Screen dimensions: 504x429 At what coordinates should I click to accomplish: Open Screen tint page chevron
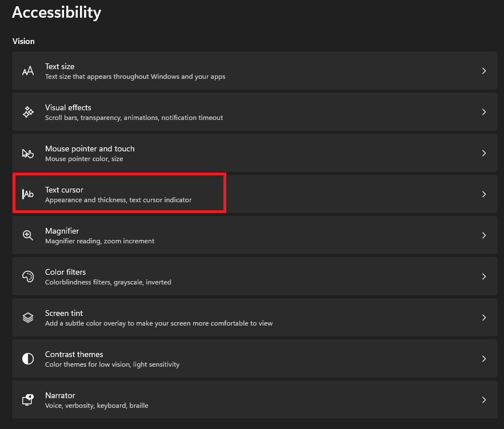tap(484, 318)
